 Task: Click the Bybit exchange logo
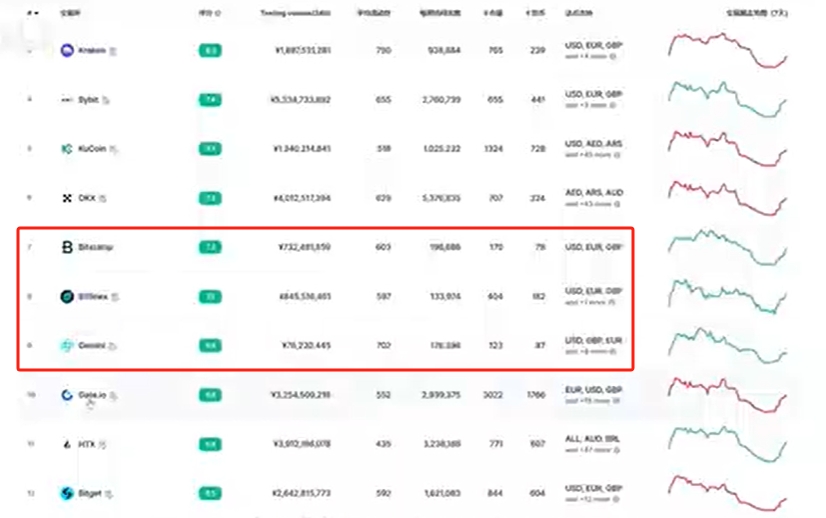(67, 100)
